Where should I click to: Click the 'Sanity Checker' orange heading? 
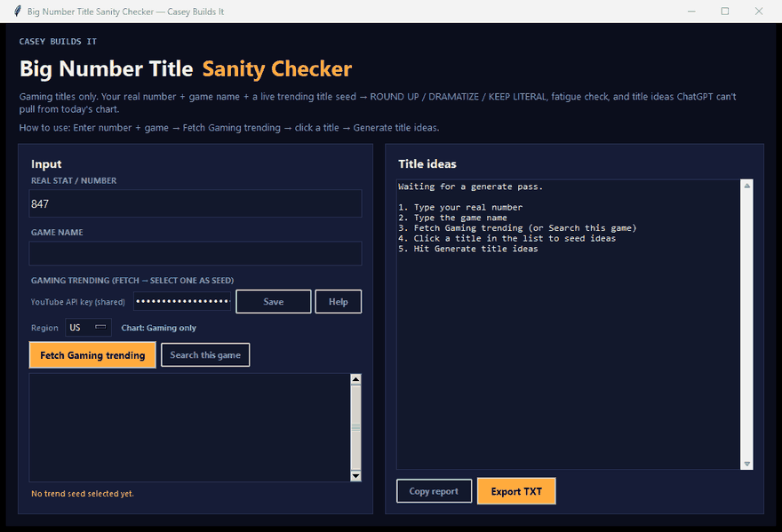click(276, 68)
